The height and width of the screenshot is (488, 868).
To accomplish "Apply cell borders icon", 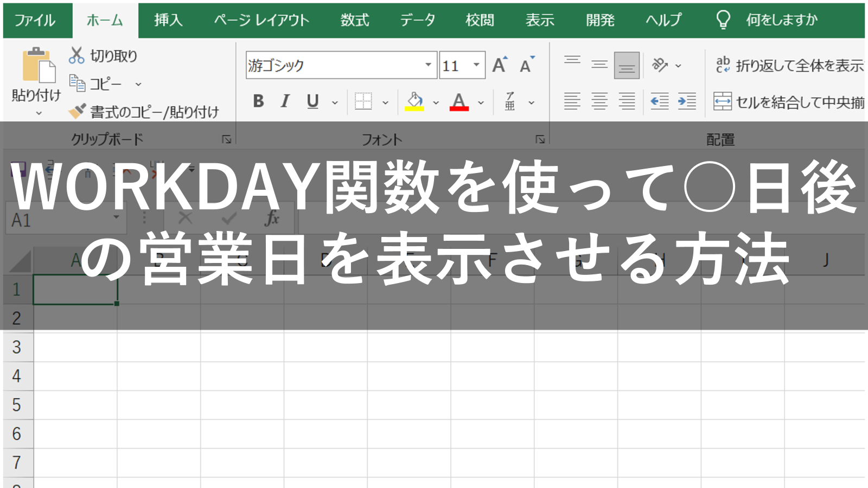I will click(x=363, y=101).
